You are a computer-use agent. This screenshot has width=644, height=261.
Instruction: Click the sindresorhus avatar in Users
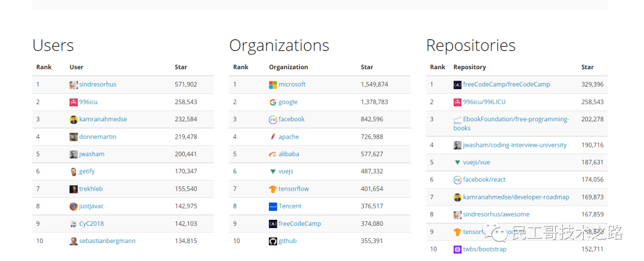click(x=73, y=85)
